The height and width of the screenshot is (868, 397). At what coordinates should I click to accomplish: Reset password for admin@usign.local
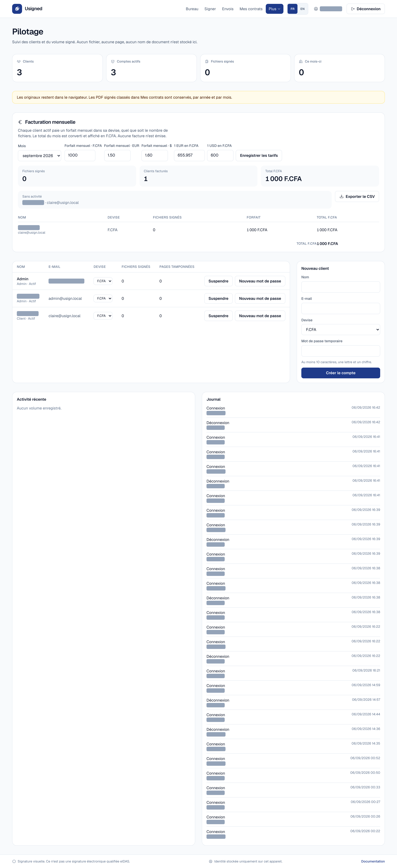click(x=260, y=299)
